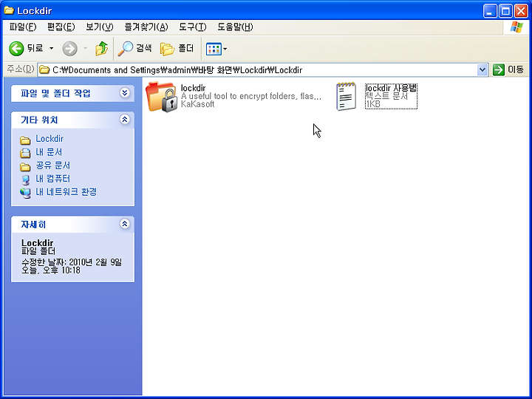Click the 기타 위치 header text

pos(39,120)
